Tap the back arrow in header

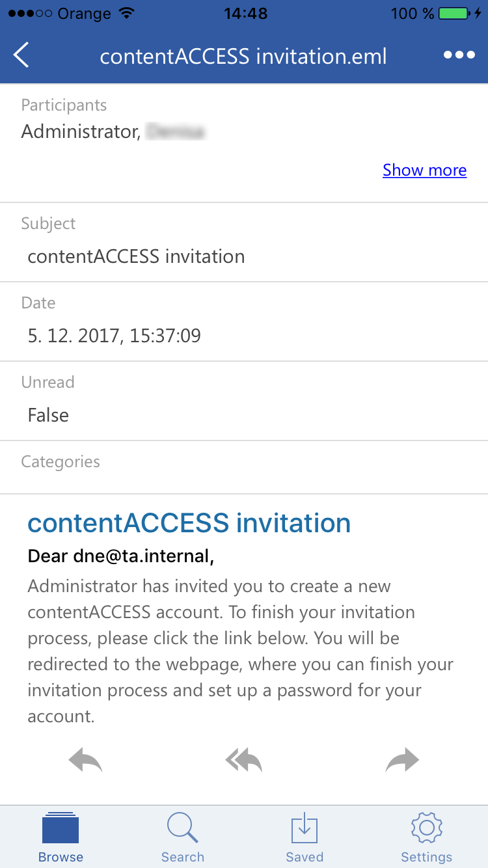point(22,55)
